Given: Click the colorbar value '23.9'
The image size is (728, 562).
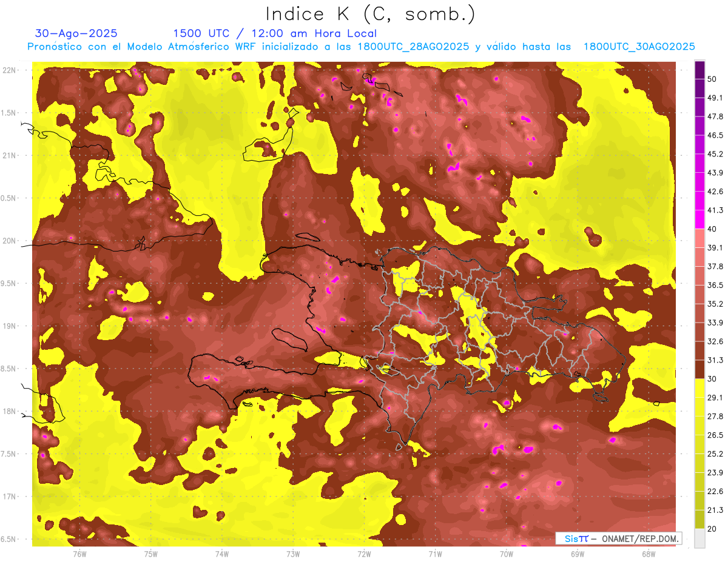Looking at the screenshot, I should coord(715,473).
